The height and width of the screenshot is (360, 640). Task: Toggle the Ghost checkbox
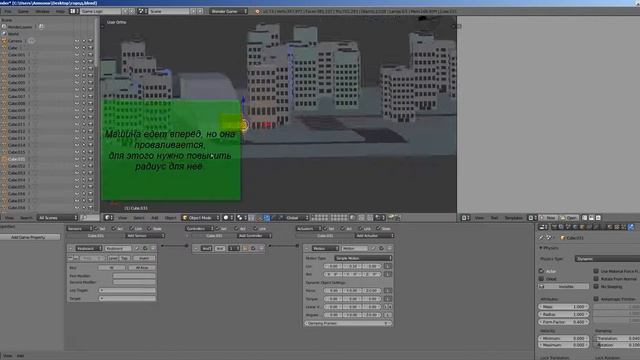(x=542, y=279)
